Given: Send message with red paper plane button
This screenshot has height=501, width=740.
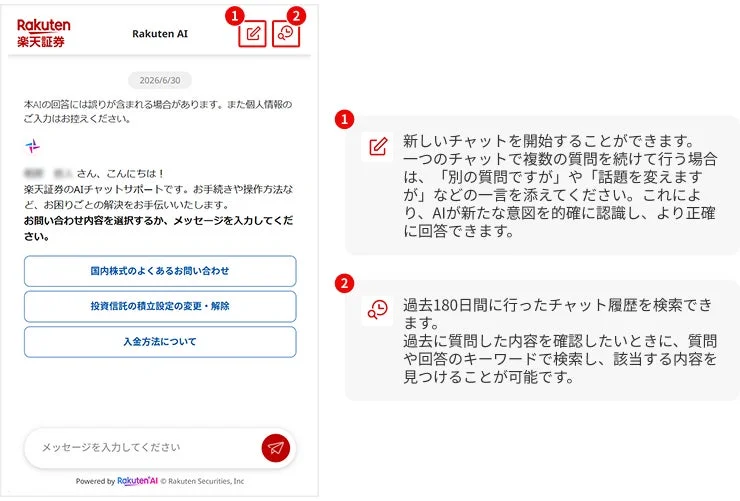Looking at the screenshot, I should (276, 448).
